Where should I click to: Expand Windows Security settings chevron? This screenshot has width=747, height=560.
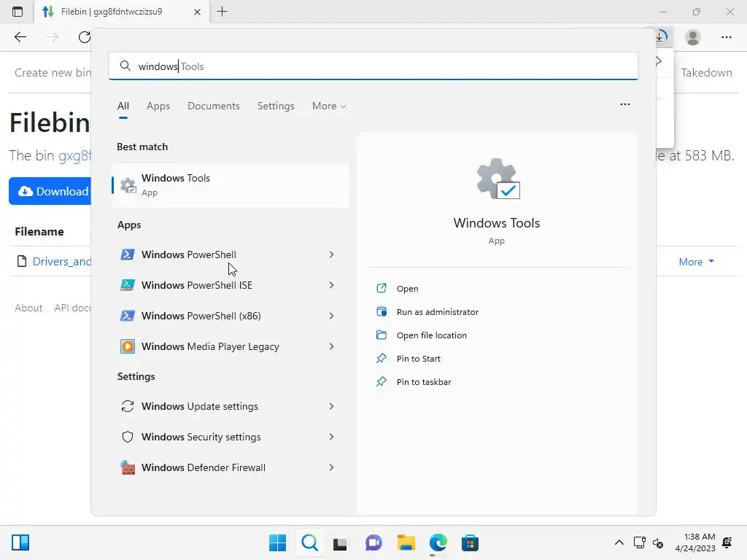coord(332,437)
